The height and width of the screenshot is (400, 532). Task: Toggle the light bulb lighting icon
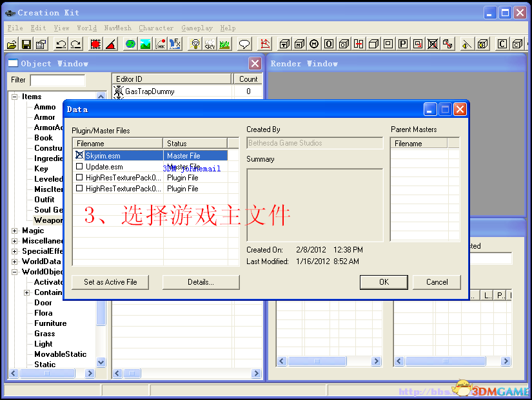click(x=195, y=44)
